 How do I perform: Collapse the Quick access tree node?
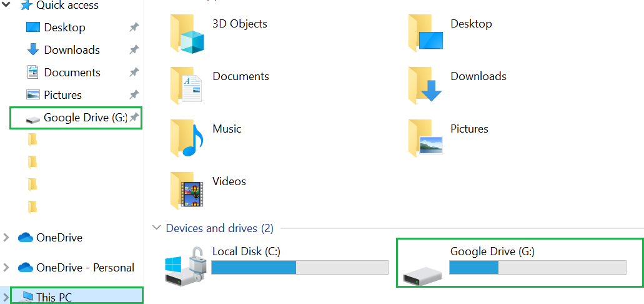coord(7,5)
